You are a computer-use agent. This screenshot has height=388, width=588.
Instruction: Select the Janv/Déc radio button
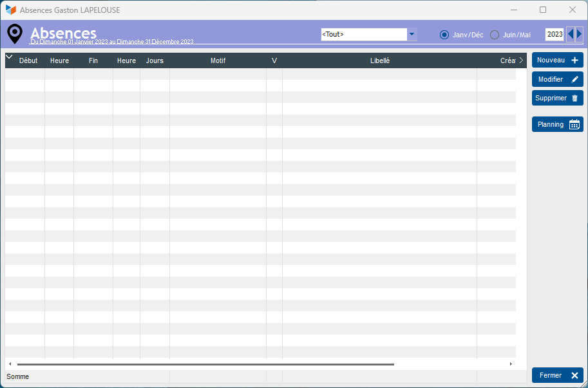point(444,35)
